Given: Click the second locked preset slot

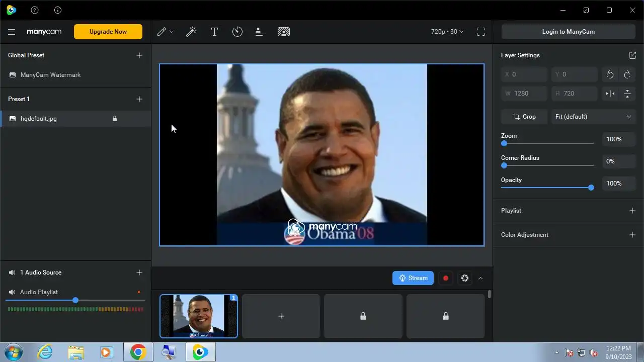Looking at the screenshot, I should 446,316.
